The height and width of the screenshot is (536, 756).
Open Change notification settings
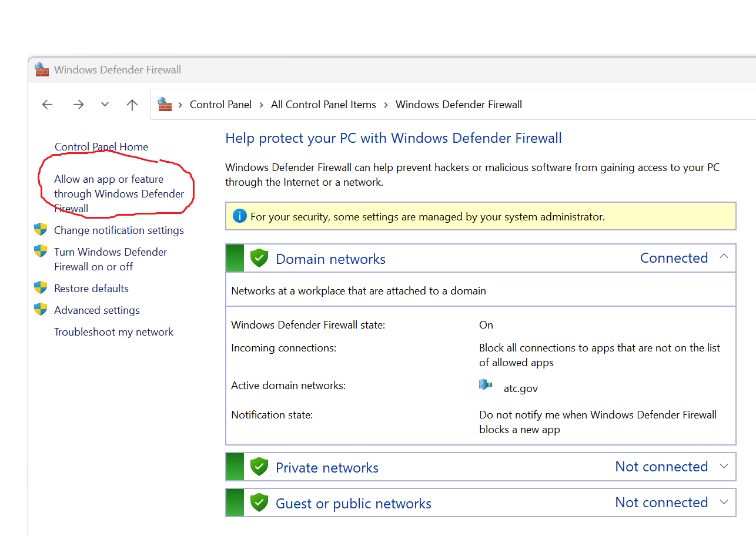(119, 230)
